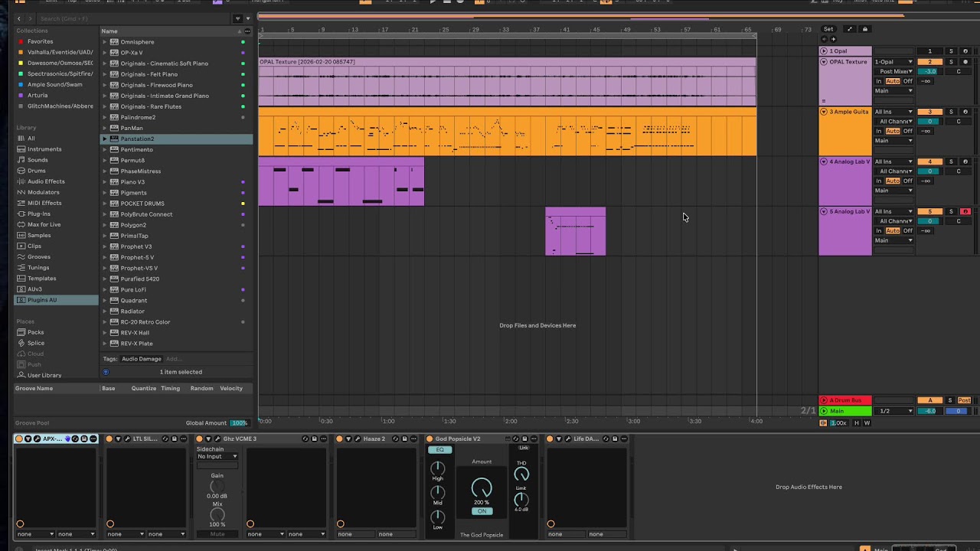Select the purple clip on 5 Analog Lab V

coord(575,231)
